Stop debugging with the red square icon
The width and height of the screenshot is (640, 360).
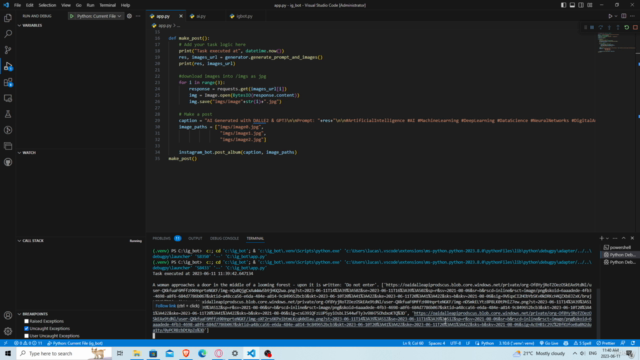tap(635, 27)
